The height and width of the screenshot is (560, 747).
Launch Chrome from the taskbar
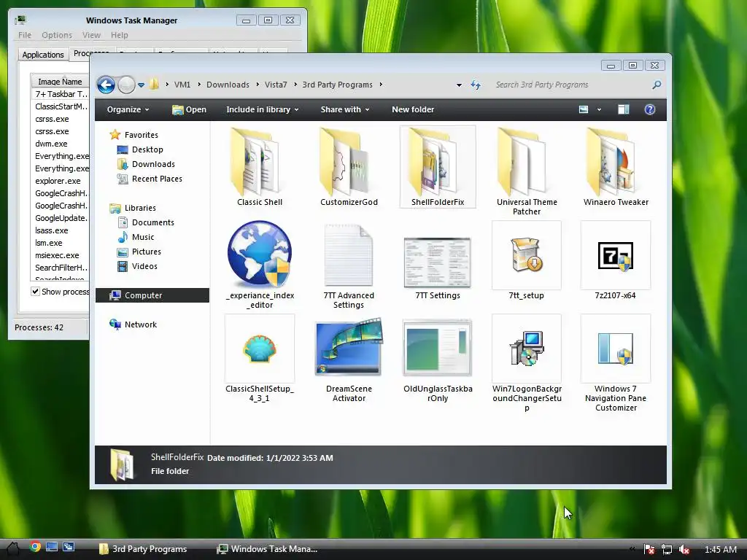point(35,547)
